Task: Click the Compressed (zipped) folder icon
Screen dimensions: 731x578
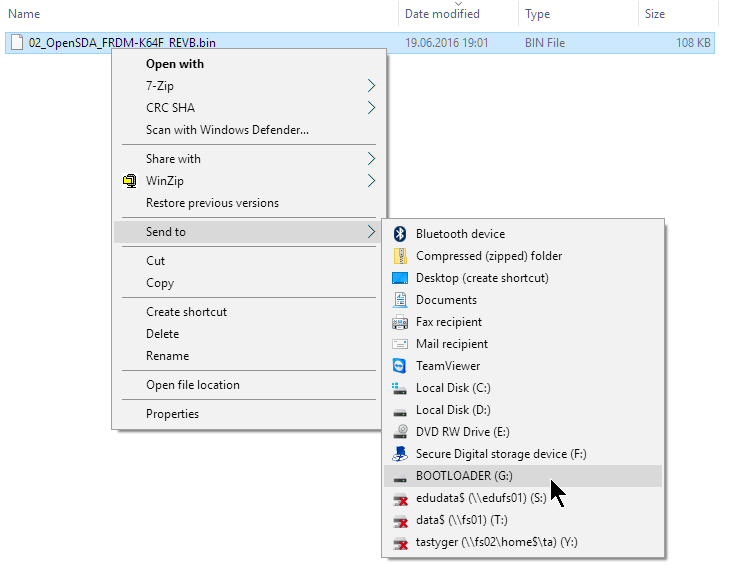Action: [400, 256]
